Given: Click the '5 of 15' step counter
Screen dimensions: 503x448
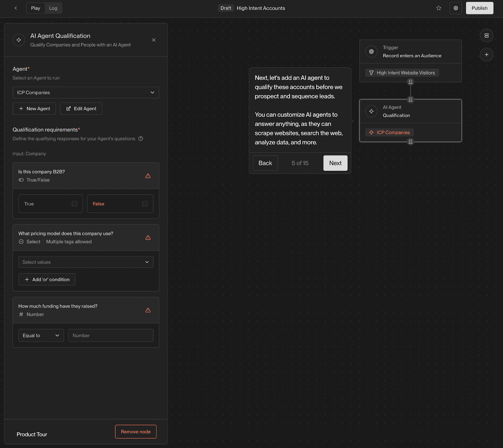Looking at the screenshot, I should click(x=300, y=163).
